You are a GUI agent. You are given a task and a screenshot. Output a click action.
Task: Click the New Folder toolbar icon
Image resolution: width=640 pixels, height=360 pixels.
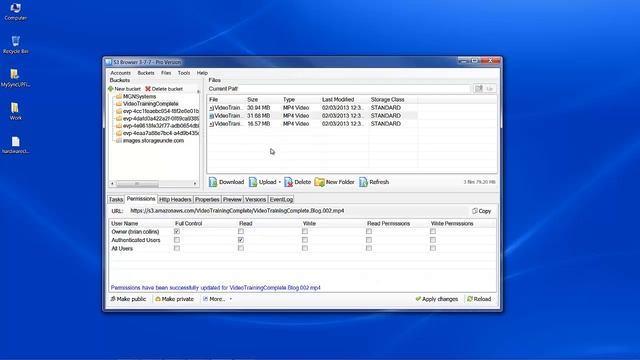[319, 182]
